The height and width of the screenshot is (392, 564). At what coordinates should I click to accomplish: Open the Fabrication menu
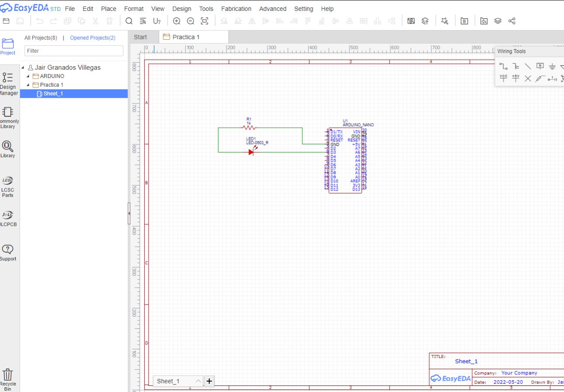pyautogui.click(x=236, y=8)
